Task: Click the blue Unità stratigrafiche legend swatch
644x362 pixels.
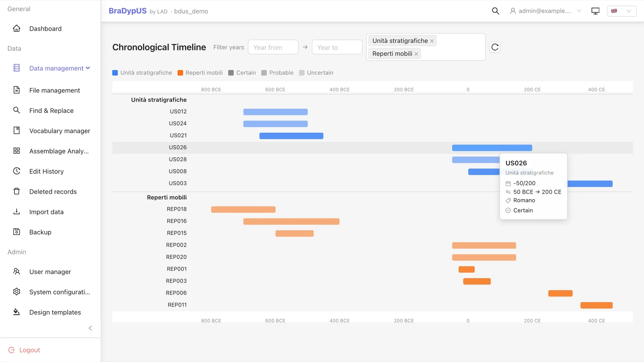Action: point(115,73)
